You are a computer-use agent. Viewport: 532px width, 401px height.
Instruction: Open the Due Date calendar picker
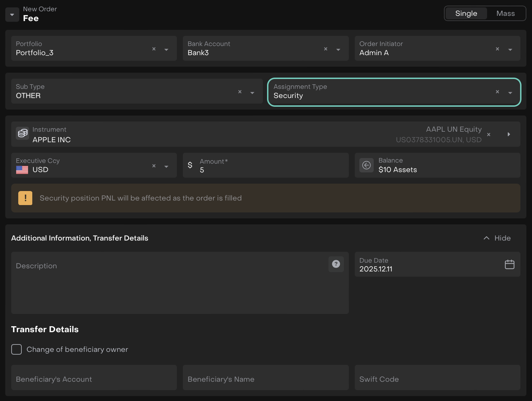coord(509,264)
